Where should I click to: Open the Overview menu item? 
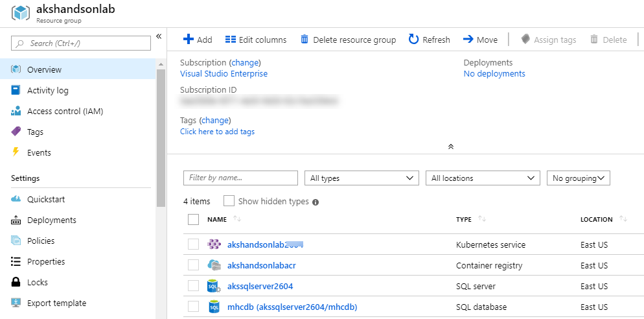[78, 69]
